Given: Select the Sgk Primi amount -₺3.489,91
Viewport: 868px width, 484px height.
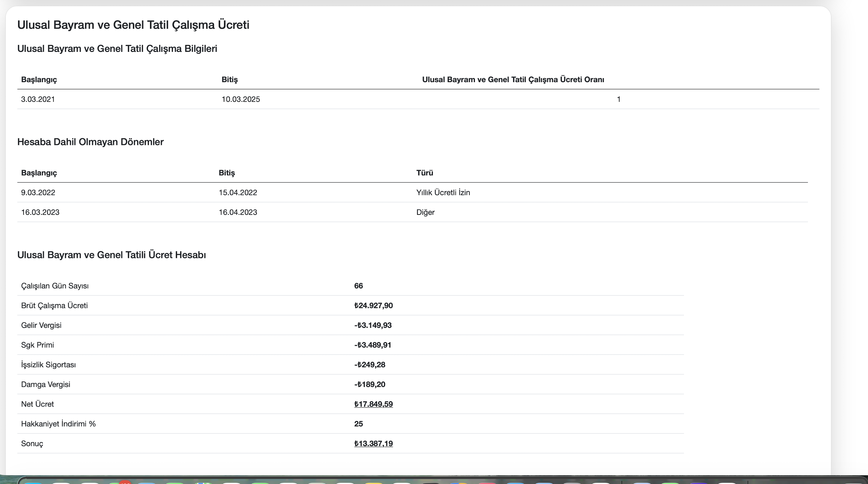Looking at the screenshot, I should coord(372,345).
